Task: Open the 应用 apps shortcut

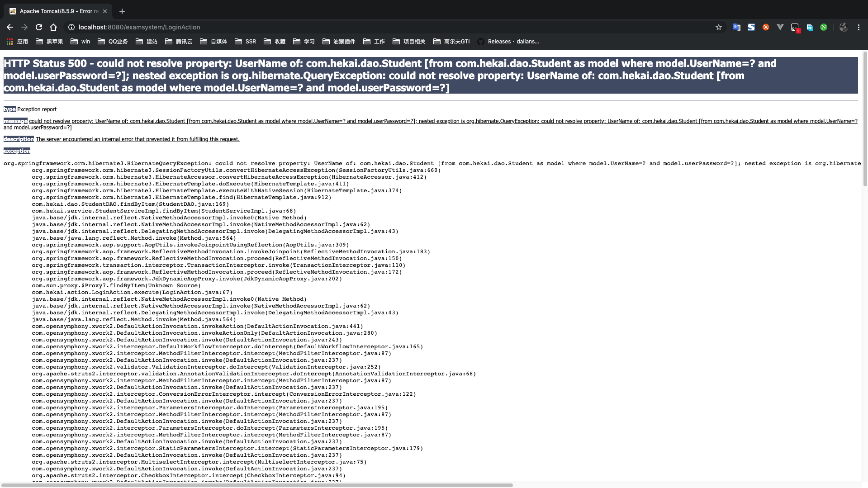Action: (17, 42)
